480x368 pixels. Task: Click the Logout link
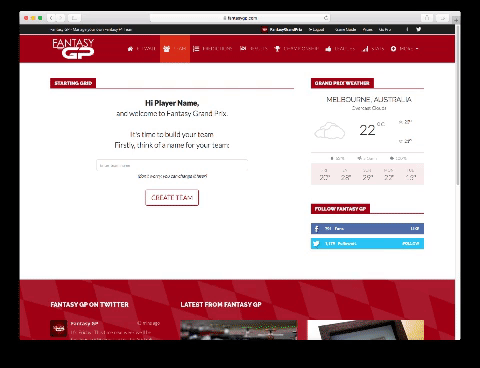(316, 29)
